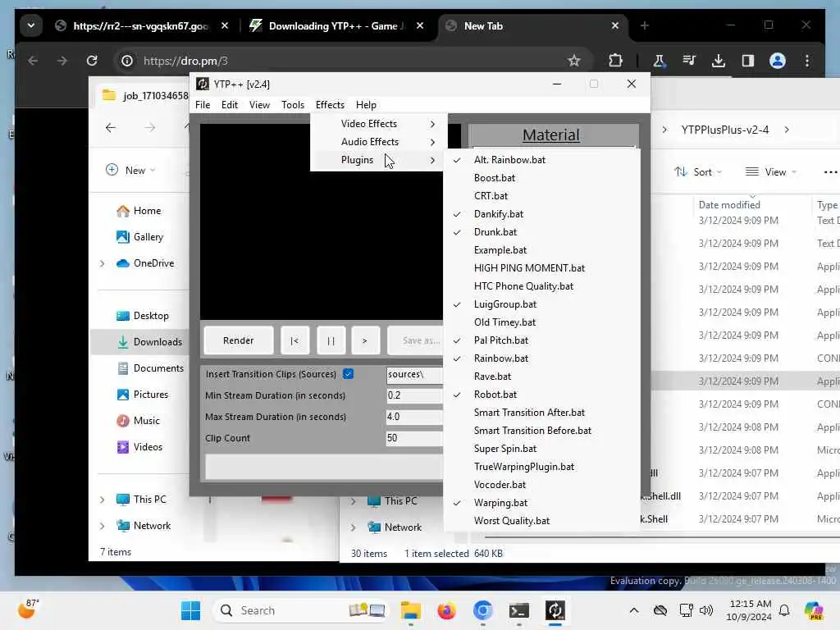Uncheck the Alt. Rainbow.bat plugin
This screenshot has width=840, height=630.
pos(541,160)
